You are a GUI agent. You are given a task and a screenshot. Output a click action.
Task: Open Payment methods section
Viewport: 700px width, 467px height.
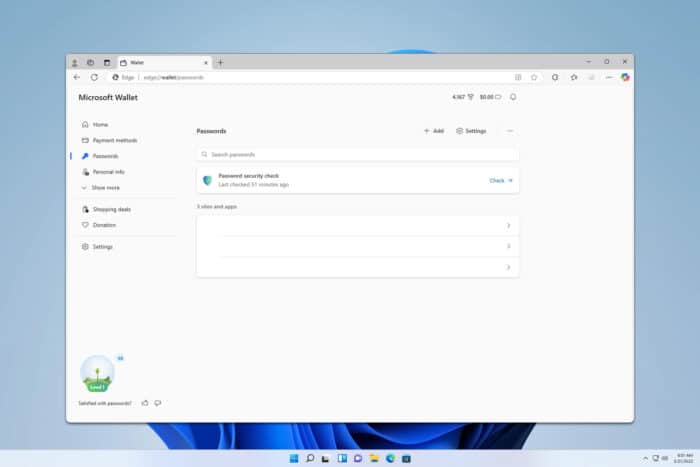click(x=109, y=140)
